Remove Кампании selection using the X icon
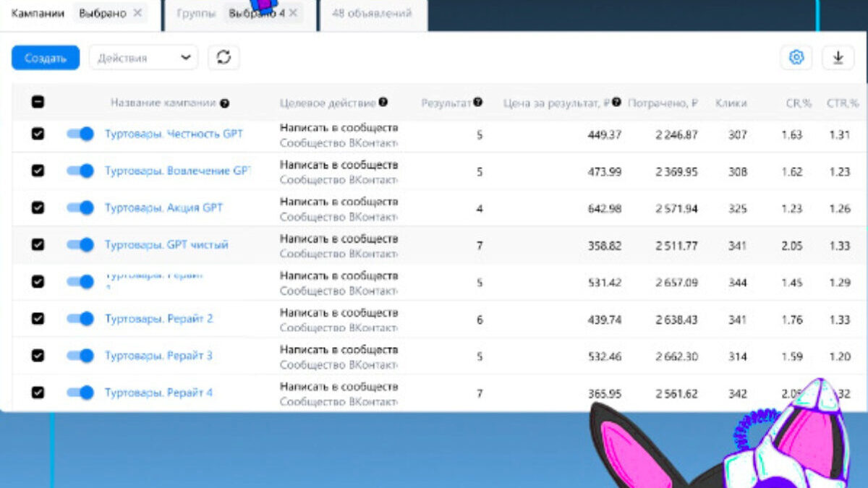Viewport: 868px width, 488px height. [137, 13]
